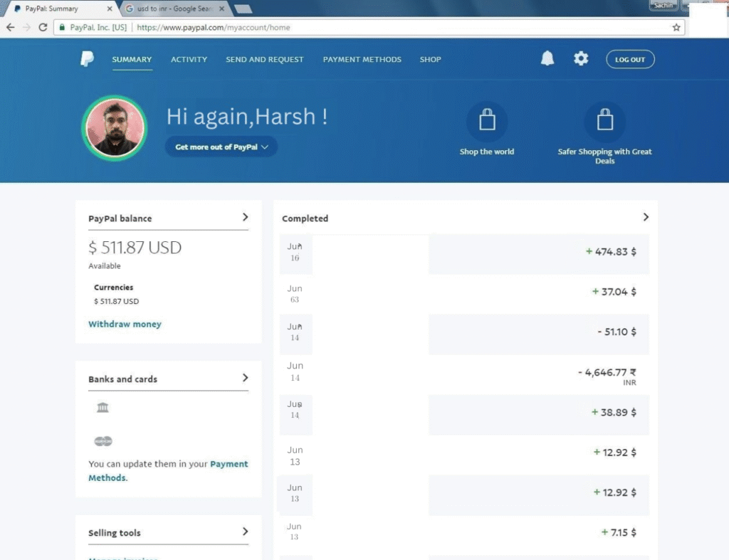Click the Log Out button
The width and height of the screenshot is (729, 560).
(630, 60)
